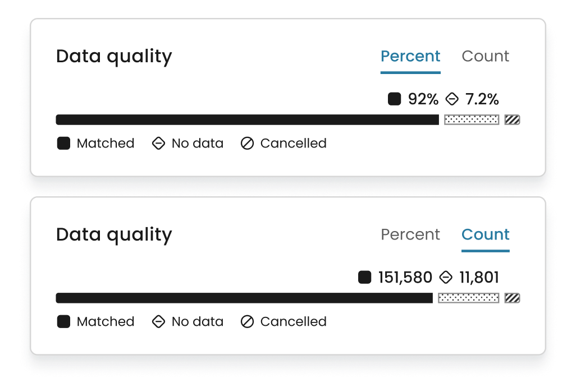This screenshot has height=392, width=576.
Task: Click Cancelled slash-circle icon in top legend
Action: tap(247, 143)
